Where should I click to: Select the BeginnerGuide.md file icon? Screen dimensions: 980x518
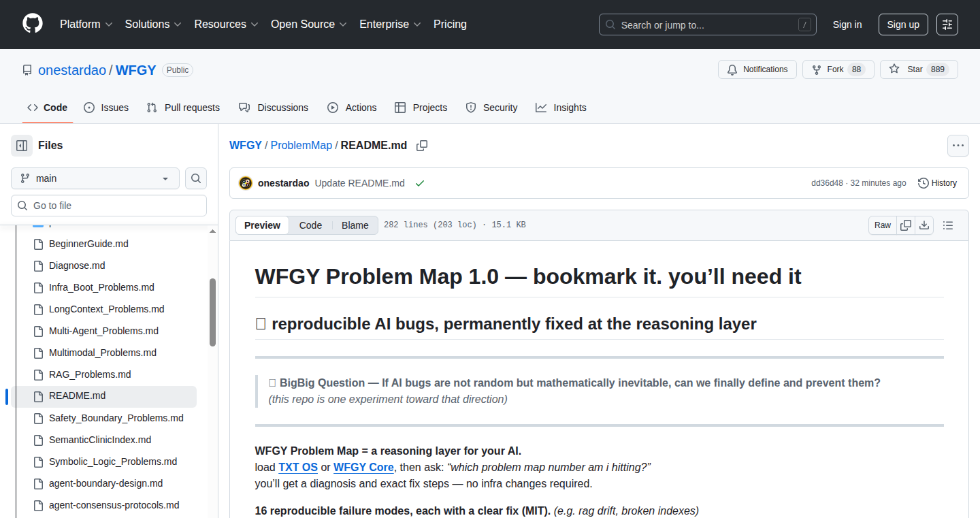38,244
